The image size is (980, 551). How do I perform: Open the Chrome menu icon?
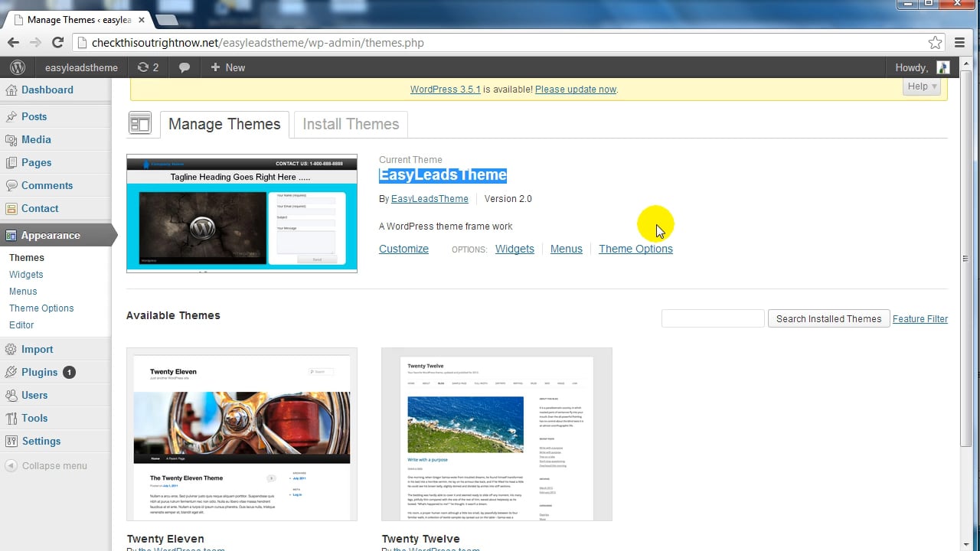pos(959,43)
